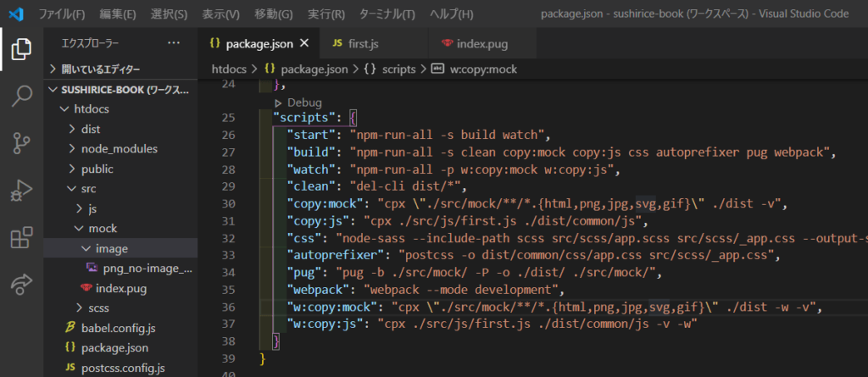Click babel icon beside babel.config.js
868x377 pixels.
70,328
